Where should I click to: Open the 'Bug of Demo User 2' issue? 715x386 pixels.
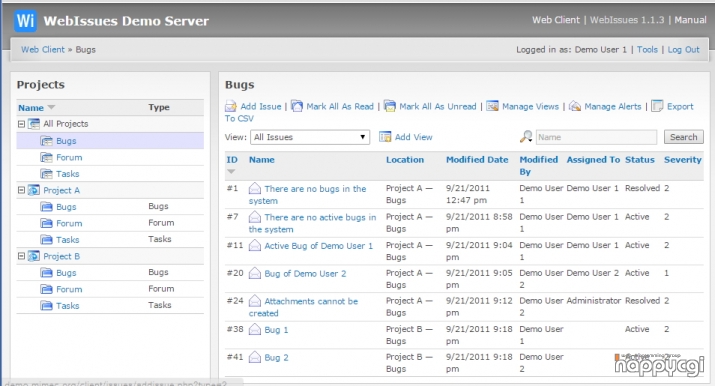[x=305, y=273]
